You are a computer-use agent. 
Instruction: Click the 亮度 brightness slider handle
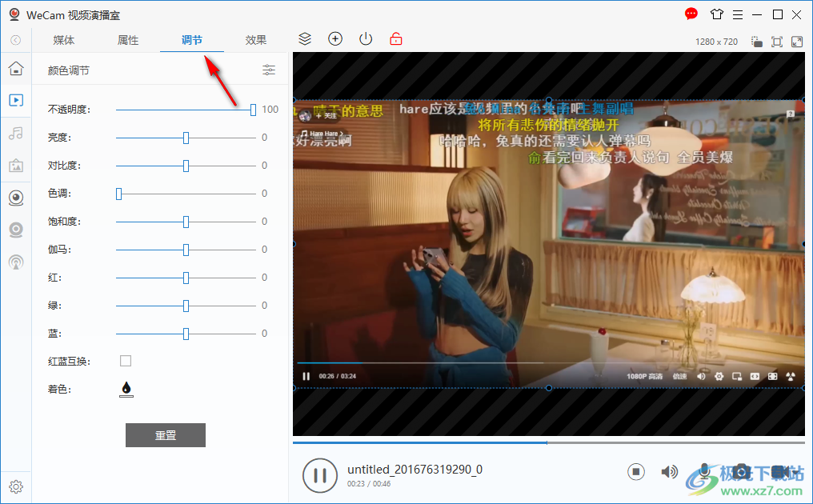[186, 138]
